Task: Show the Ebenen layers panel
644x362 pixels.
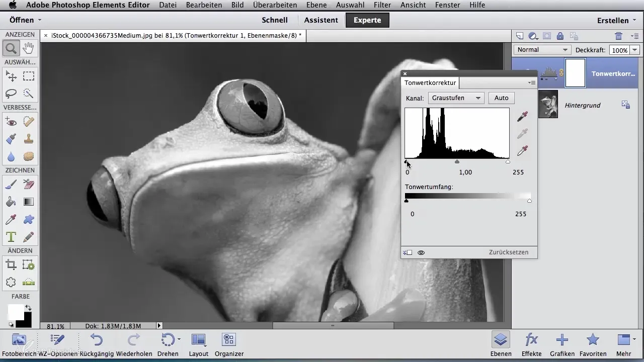Action: [x=500, y=345]
